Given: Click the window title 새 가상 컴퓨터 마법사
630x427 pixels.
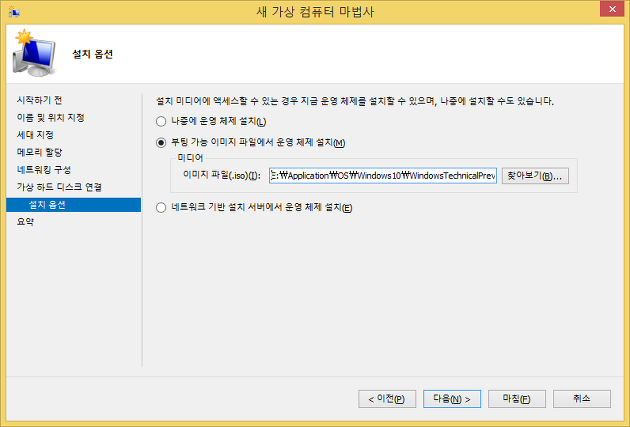Looking at the screenshot, I should coord(315,12).
